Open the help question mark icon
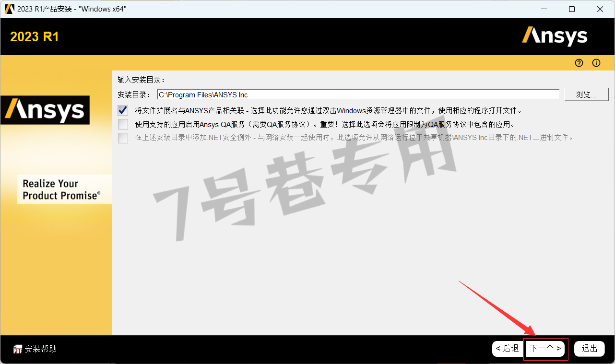615x364 pixels. coord(579,63)
